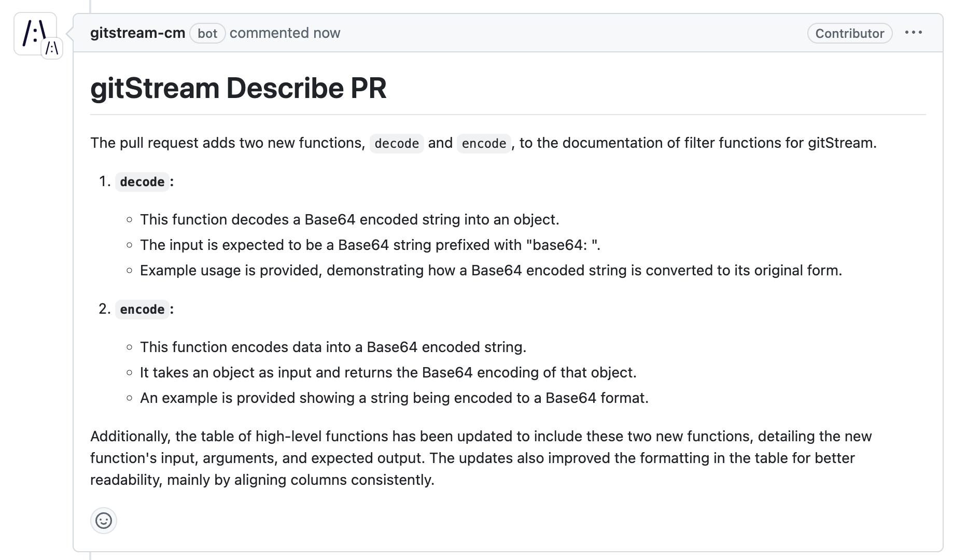Select the inline 'encode' code span
953x560 pixels.
coord(483,143)
